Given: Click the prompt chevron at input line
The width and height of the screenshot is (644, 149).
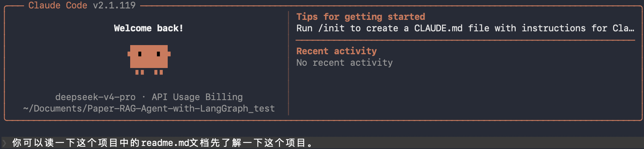Looking at the screenshot, I should pos(4,143).
